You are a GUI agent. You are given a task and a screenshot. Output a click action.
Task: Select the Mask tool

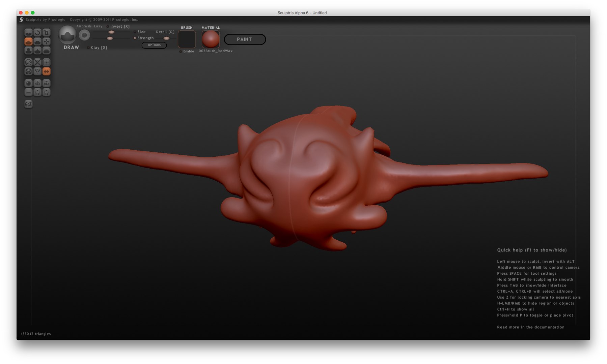(28, 71)
